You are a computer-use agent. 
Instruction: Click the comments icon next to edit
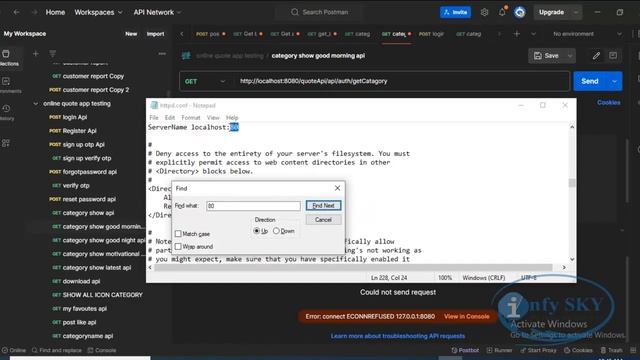(x=613, y=56)
